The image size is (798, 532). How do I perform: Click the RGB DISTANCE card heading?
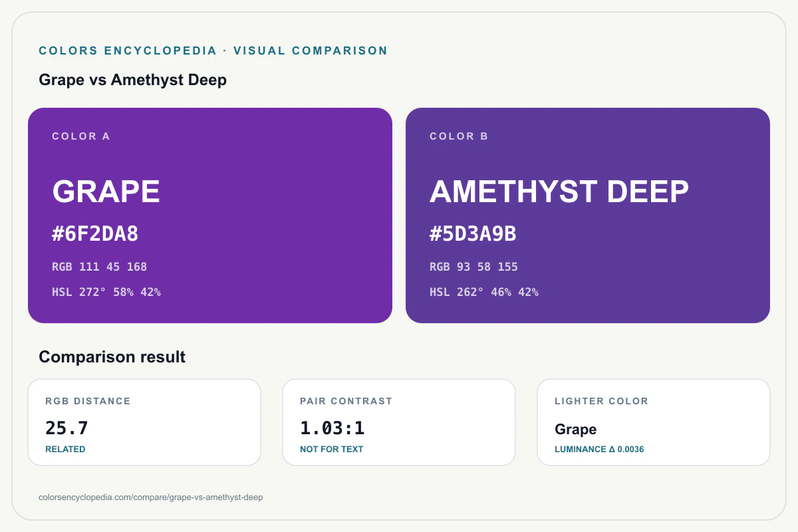(88, 401)
